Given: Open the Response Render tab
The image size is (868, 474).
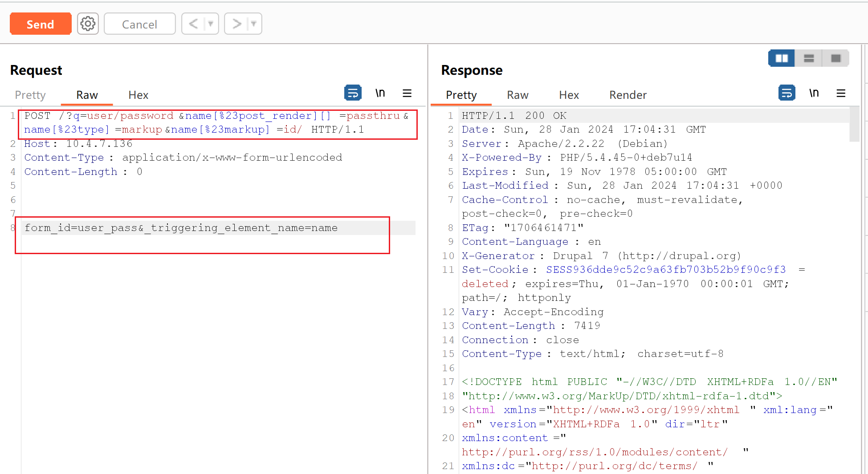Looking at the screenshot, I should pyautogui.click(x=628, y=95).
